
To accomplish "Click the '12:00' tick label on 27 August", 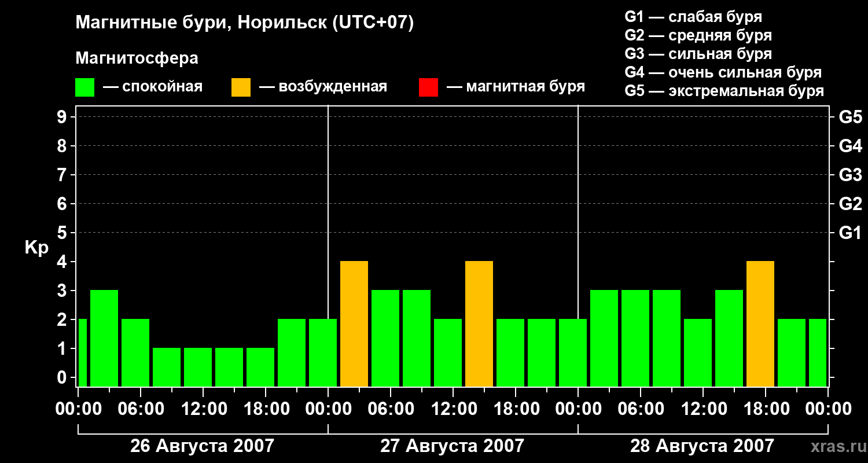I will click(x=453, y=409).
